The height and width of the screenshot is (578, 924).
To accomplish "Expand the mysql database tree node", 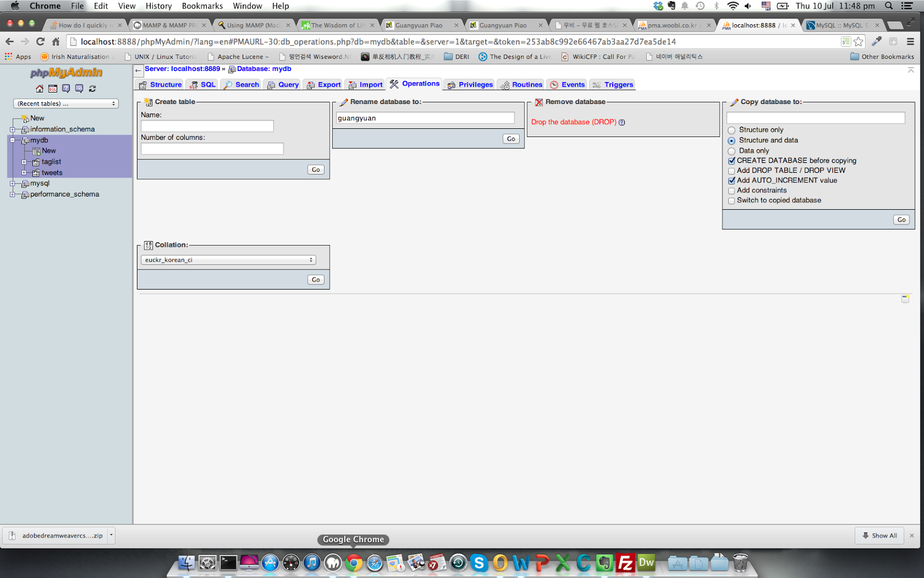I will (x=13, y=183).
